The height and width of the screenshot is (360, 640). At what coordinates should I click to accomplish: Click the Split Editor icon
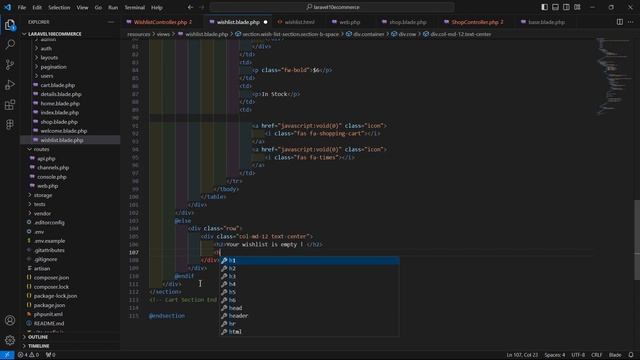point(620,22)
